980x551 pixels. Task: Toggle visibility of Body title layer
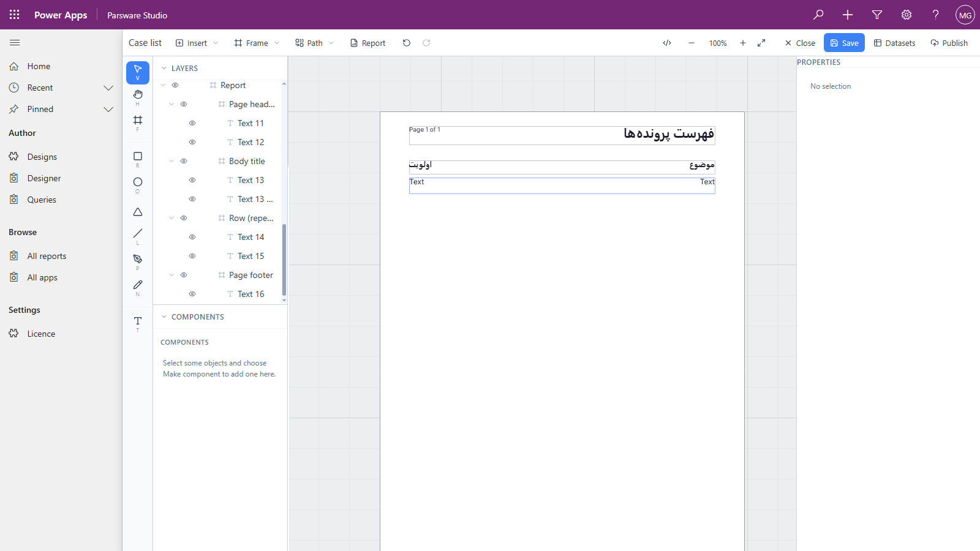(184, 161)
